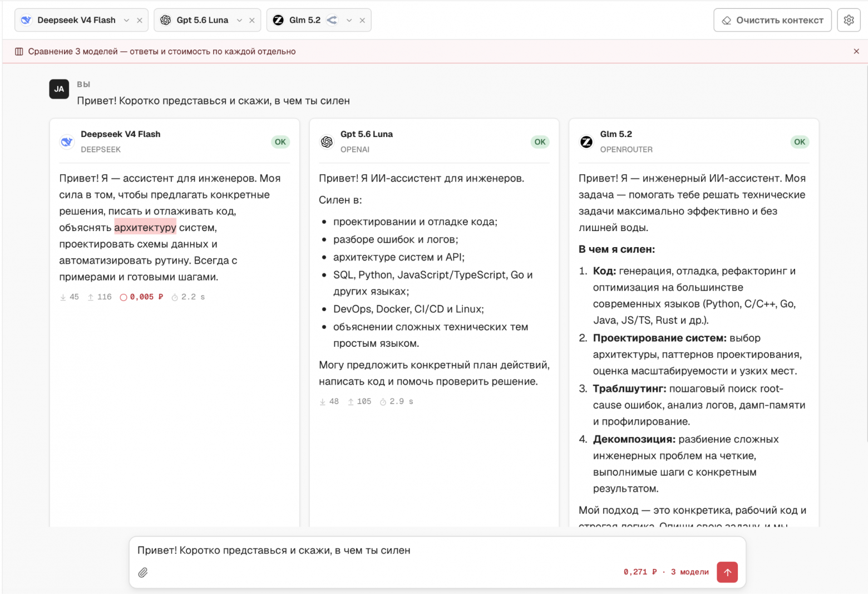Click the timer icon showing 2.2 s
This screenshot has width=868, height=594.
[x=175, y=297]
